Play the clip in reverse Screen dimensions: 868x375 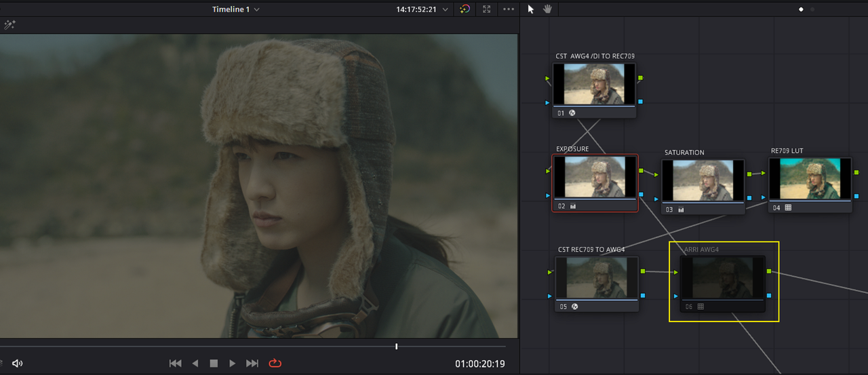[x=195, y=363]
